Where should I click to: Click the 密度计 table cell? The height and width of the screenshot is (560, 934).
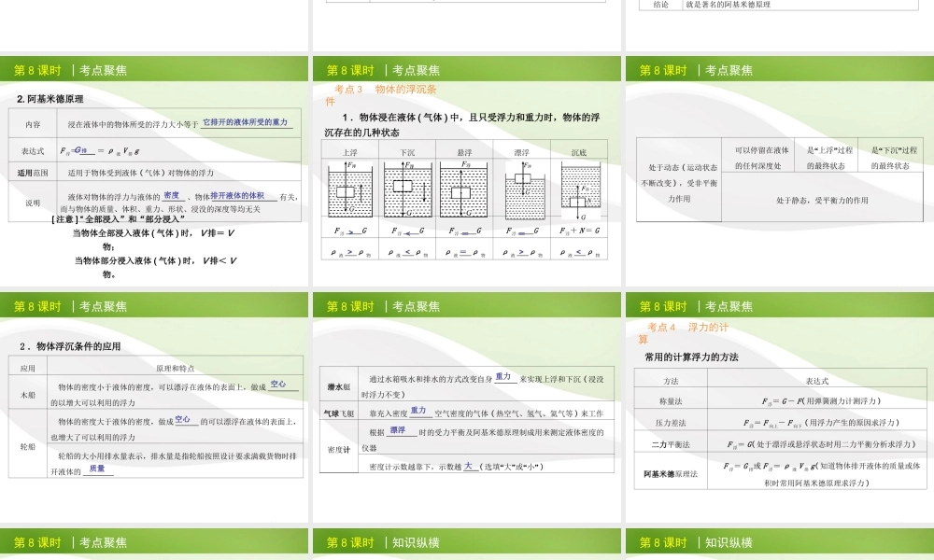(x=338, y=449)
